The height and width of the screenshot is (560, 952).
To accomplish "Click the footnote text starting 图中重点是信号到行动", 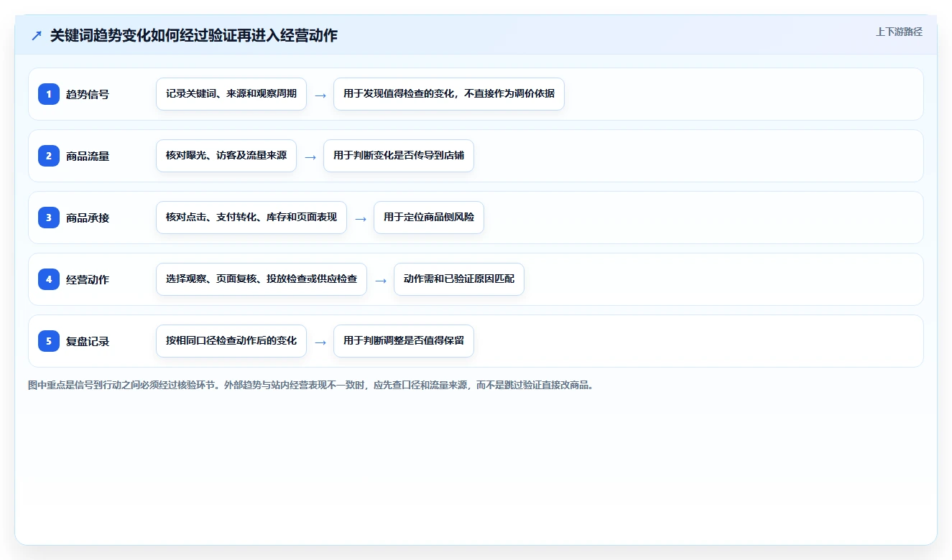I will click(311, 385).
